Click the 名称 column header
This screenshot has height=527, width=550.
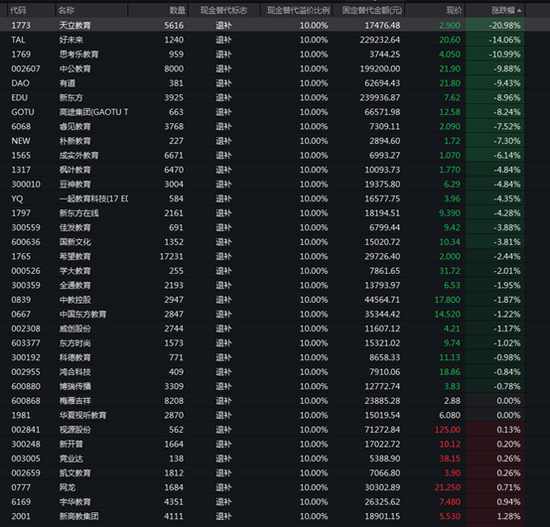click(x=66, y=11)
